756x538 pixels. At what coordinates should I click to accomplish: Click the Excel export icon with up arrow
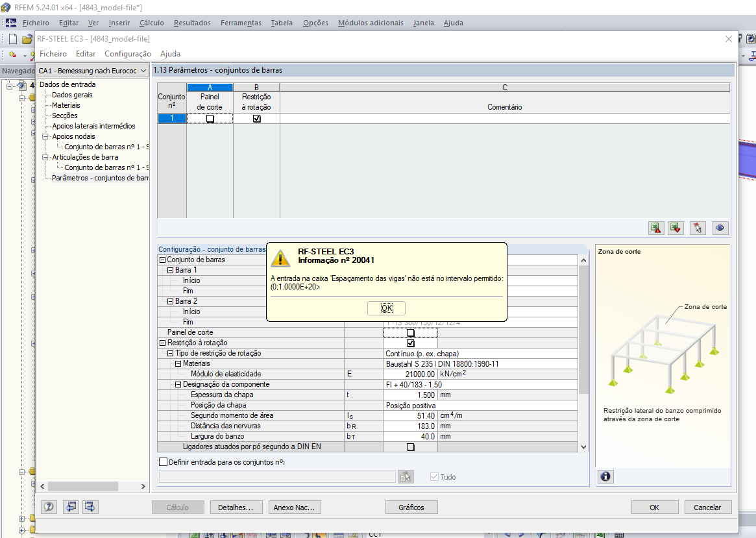[655, 228]
